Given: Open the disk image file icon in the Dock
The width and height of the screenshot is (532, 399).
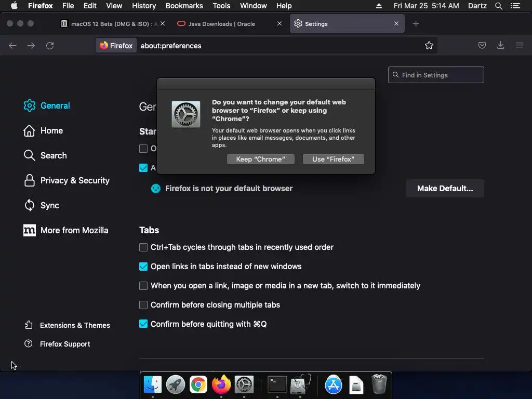Looking at the screenshot, I should click(x=356, y=385).
